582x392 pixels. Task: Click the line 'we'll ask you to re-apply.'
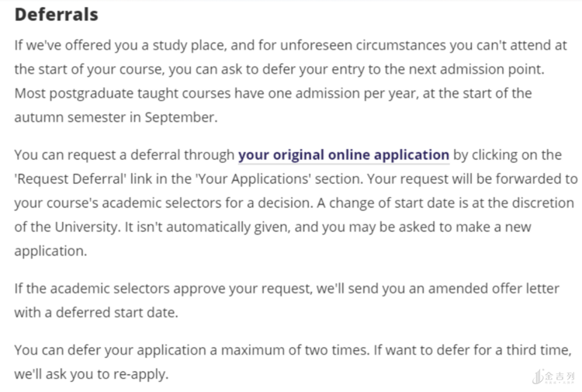tap(90, 373)
